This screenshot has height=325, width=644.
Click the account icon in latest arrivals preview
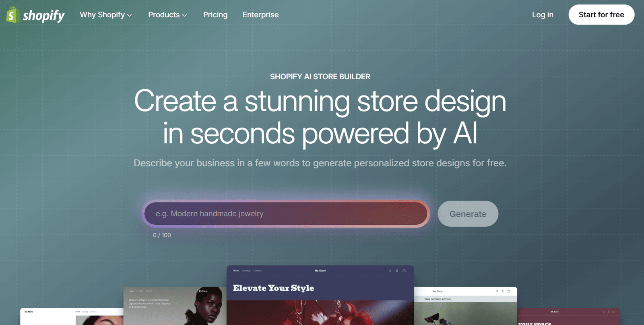503,291
